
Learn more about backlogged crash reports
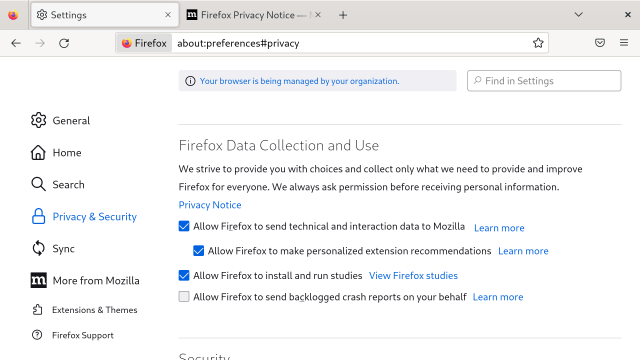498,297
